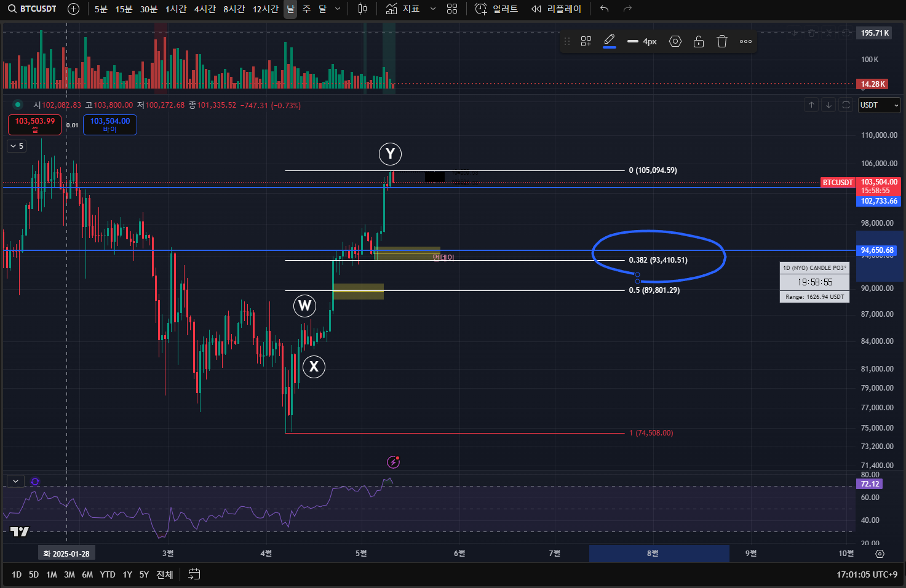Open the USDT currency dropdown
Viewport: 906px width, 588px height.
(x=880, y=105)
